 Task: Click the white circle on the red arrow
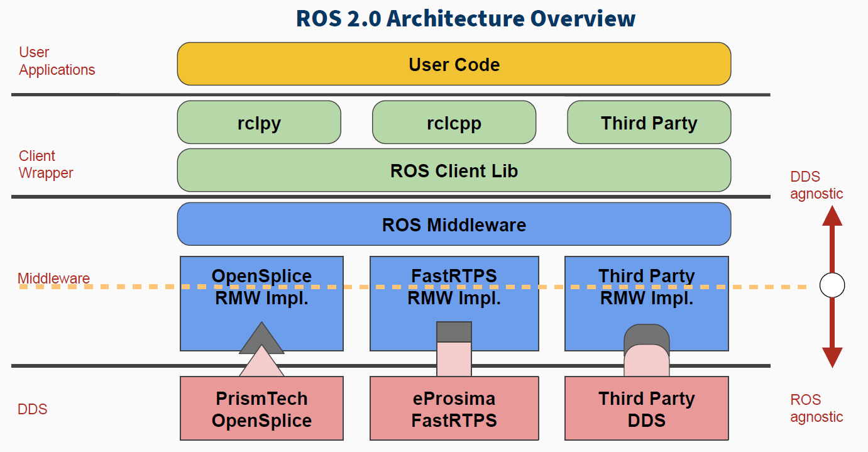coord(832,286)
